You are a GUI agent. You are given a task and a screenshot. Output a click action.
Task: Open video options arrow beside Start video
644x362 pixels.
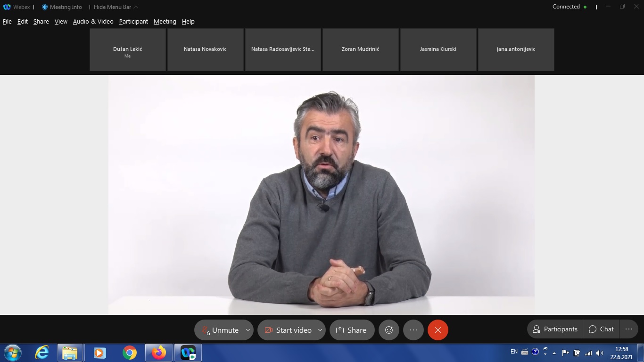320,330
